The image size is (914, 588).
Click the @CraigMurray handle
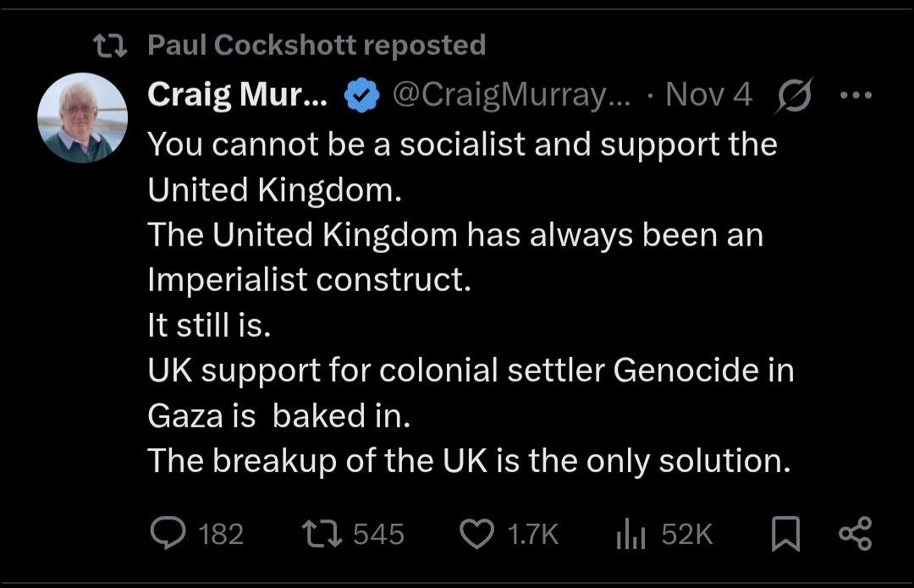pos(511,96)
